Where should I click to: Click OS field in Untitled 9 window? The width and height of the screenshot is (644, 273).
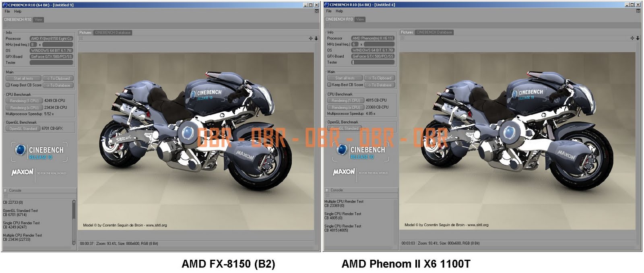(51, 51)
